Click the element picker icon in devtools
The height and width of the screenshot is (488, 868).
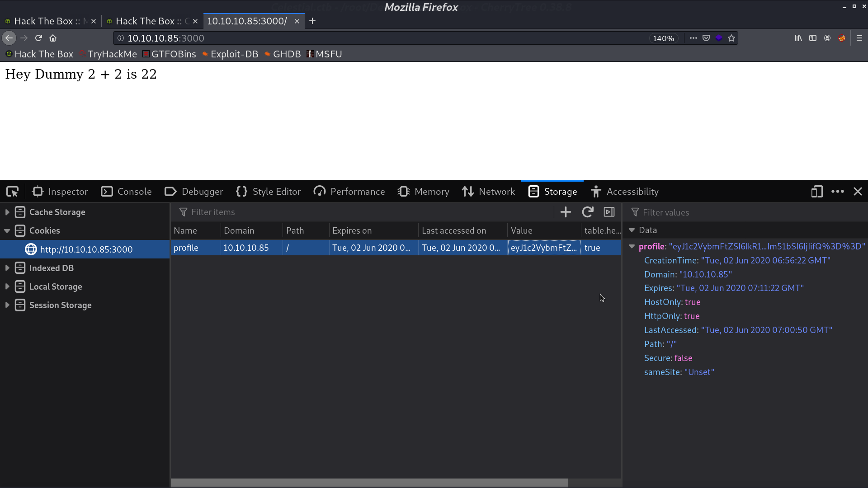tap(12, 192)
